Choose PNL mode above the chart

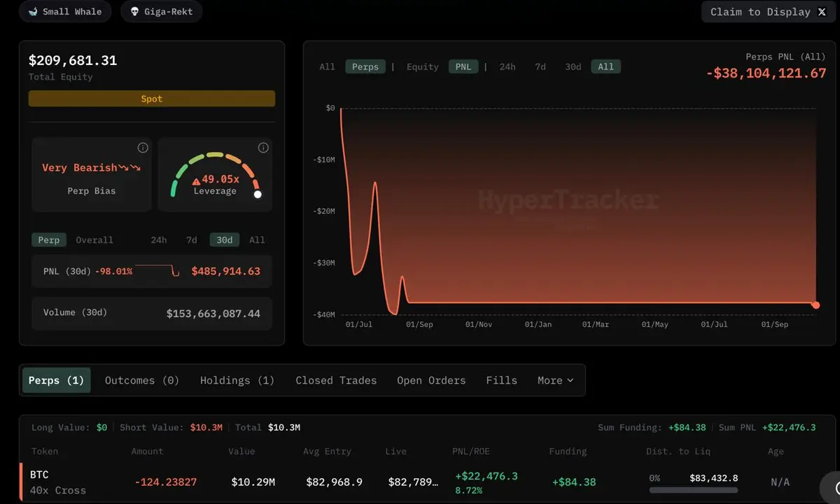pyautogui.click(x=464, y=67)
